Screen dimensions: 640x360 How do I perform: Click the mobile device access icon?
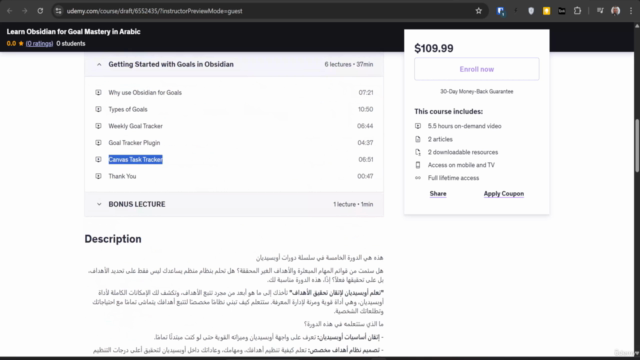click(418, 165)
